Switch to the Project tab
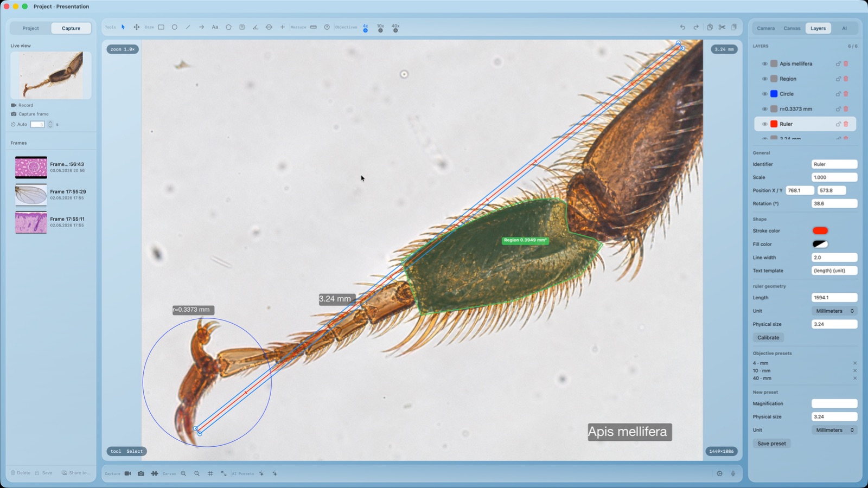868x488 pixels. point(30,28)
